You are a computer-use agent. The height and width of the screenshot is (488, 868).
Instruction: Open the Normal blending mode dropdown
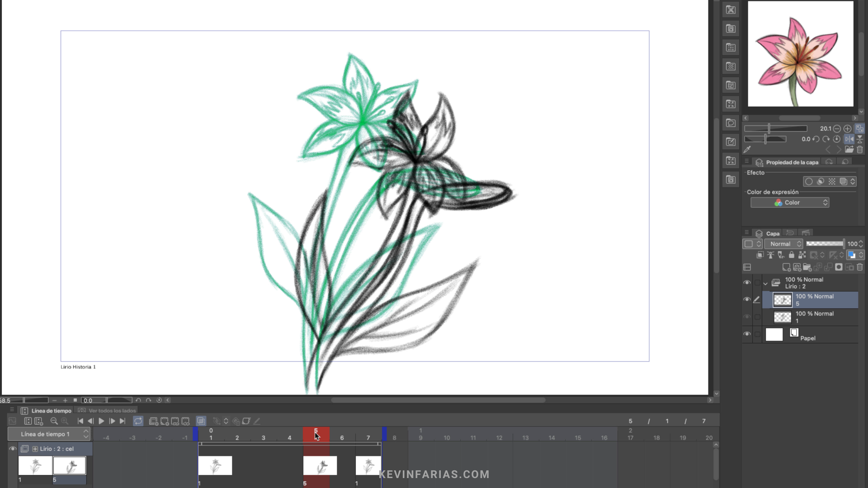[783, 244]
